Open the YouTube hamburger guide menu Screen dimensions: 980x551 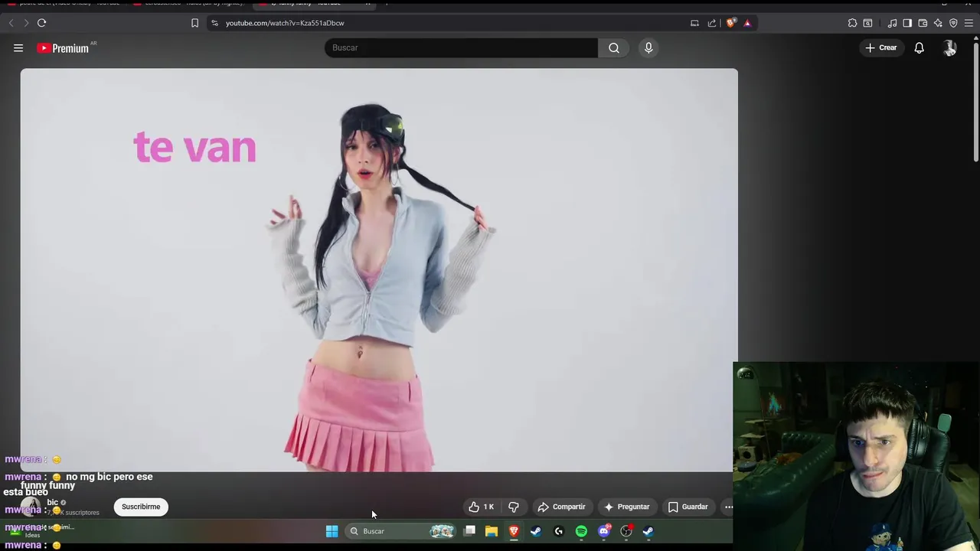(x=18, y=47)
